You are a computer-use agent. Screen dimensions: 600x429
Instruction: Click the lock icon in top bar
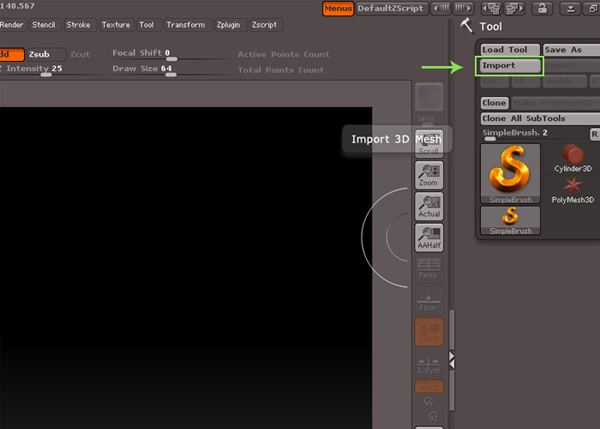pyautogui.click(x=541, y=8)
